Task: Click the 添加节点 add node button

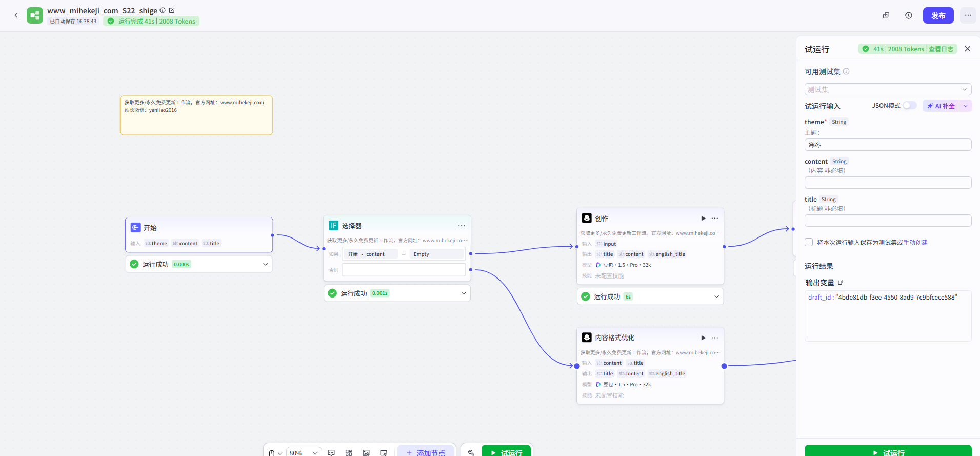Action: pos(425,452)
